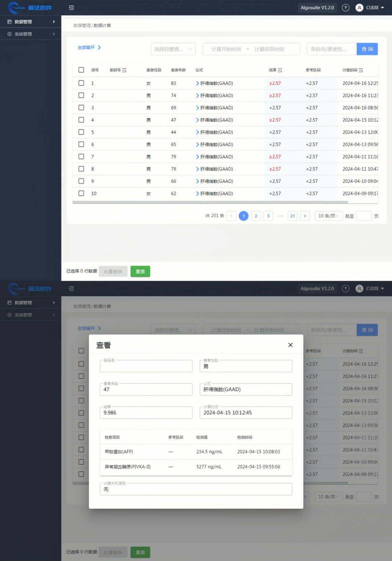Click pagination ellipsis jump icon in top screenshot
This screenshot has width=392, height=561.
point(281,216)
